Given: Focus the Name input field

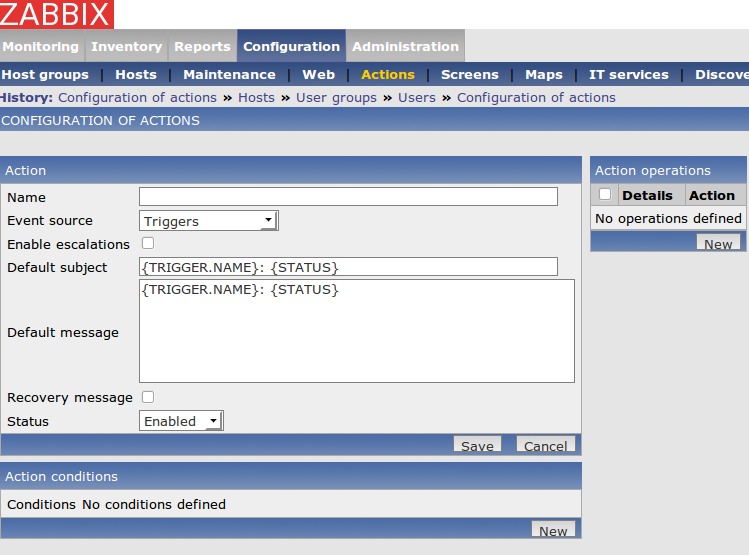Looking at the screenshot, I should click(348, 197).
